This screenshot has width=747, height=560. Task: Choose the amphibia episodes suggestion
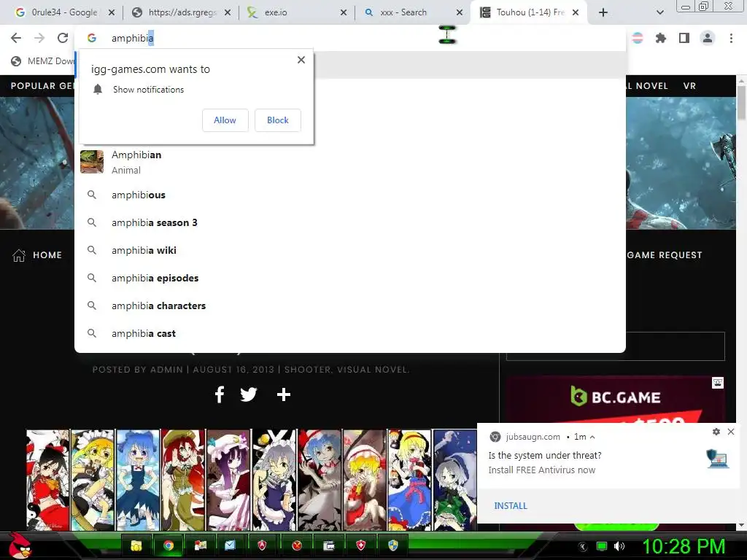tap(350, 278)
